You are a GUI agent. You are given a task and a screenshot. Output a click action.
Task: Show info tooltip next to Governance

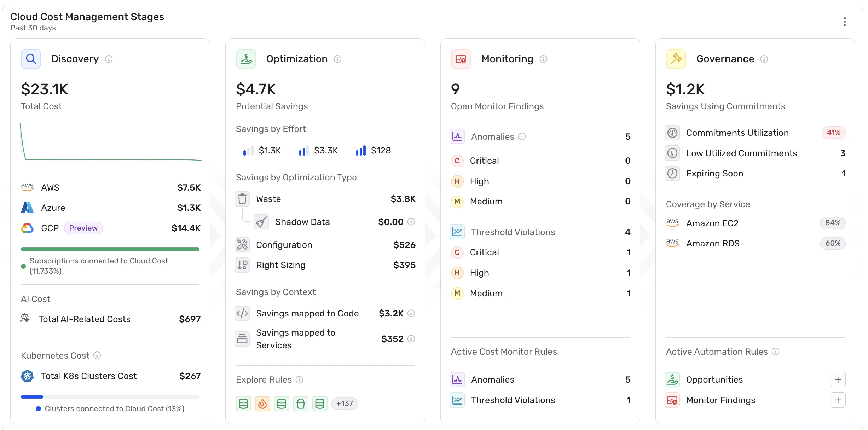point(764,59)
